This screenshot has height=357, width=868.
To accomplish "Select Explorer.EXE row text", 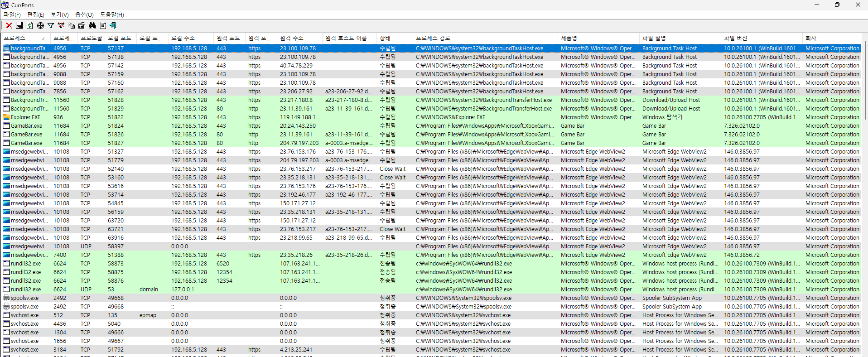I will pos(25,117).
